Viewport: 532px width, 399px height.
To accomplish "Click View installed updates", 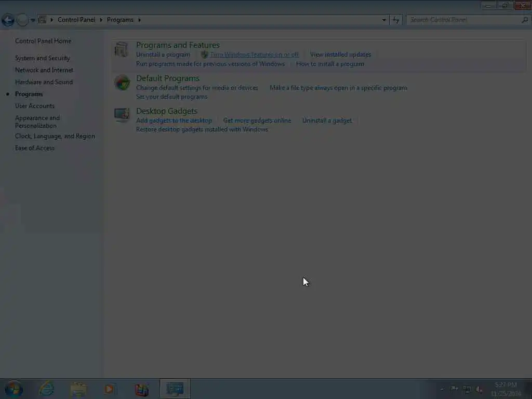I will 340,55.
